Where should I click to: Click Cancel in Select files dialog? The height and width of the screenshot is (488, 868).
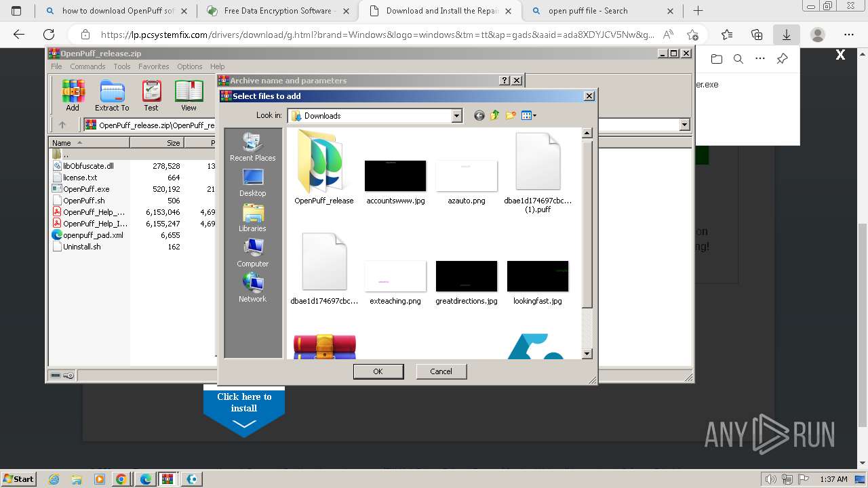coord(441,371)
